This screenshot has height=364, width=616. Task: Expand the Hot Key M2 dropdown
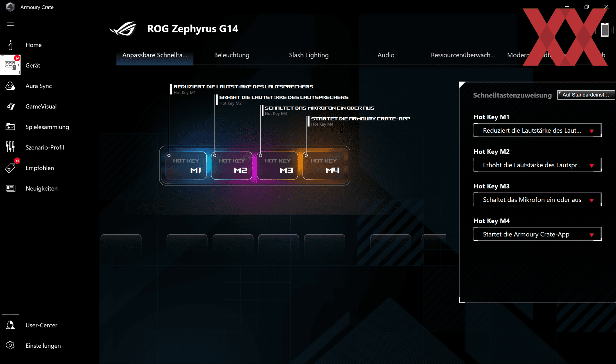[537, 165]
